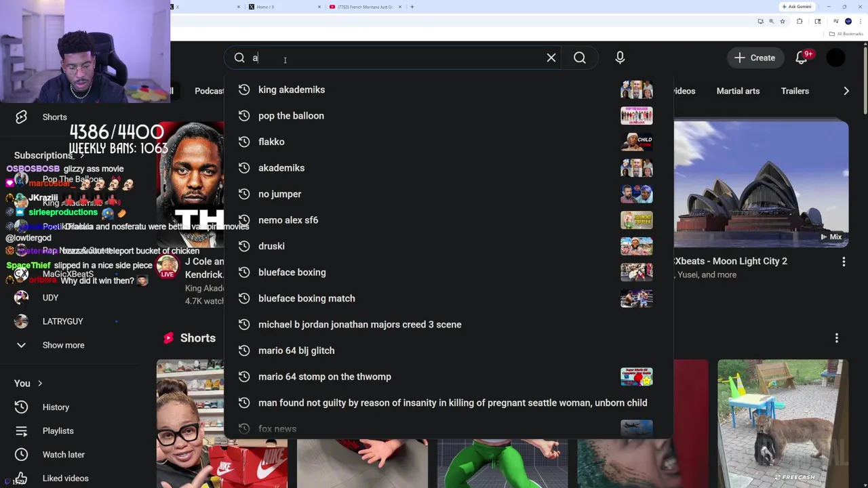Open the cat Short with the blue table
This screenshot has width=868, height=488.
pyautogui.click(x=783, y=424)
